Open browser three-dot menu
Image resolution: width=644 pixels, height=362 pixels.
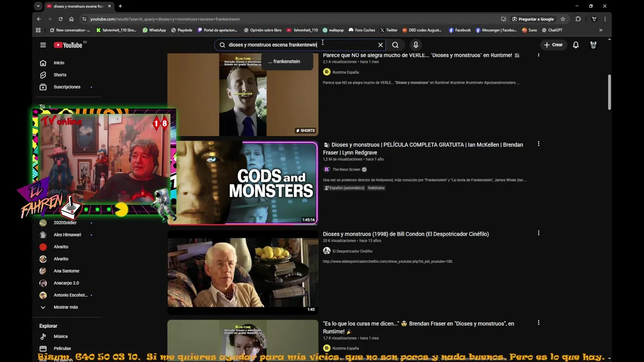[x=605, y=19]
